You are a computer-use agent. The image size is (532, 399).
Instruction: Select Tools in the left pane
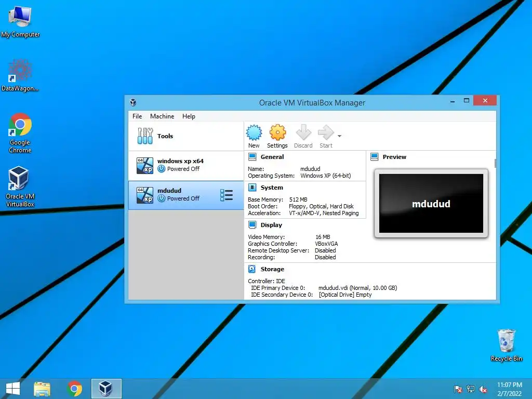coord(186,136)
